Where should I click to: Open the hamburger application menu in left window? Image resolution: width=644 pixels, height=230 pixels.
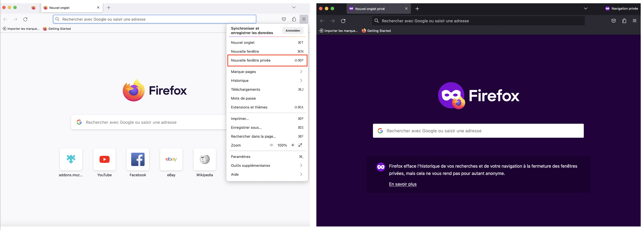click(x=304, y=19)
